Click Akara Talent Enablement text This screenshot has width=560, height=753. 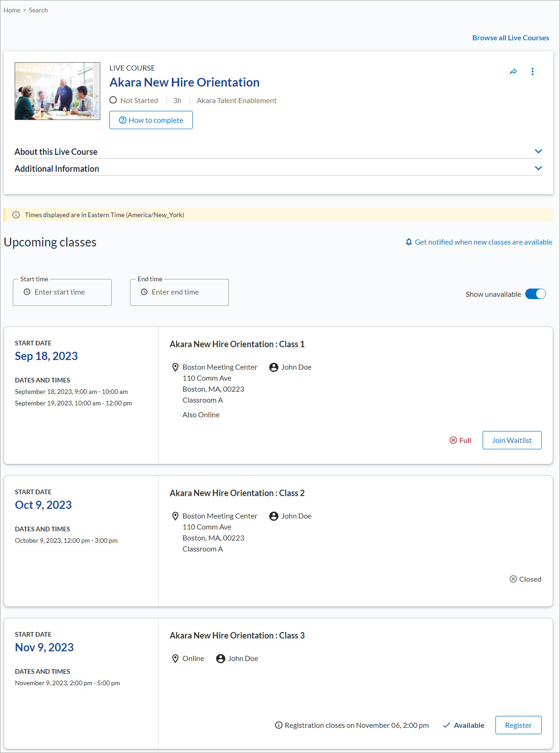point(237,100)
